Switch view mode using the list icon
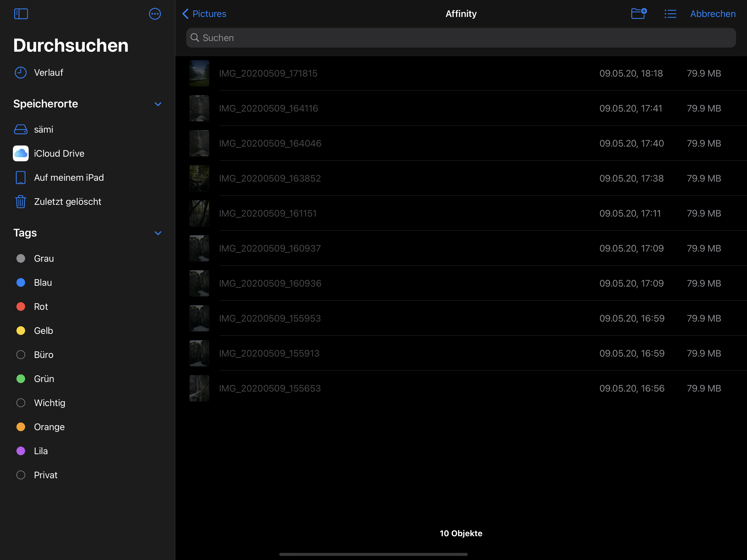The image size is (747, 560). [x=670, y=14]
